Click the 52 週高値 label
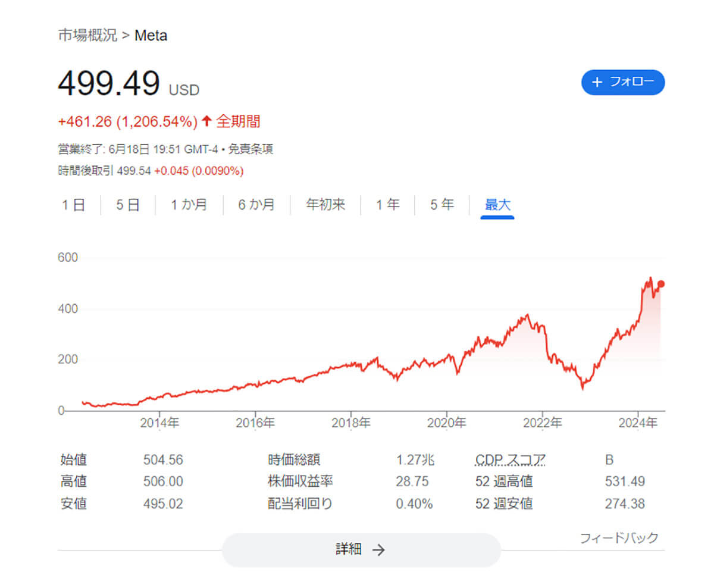Viewport: 714px width, 588px height. point(505,482)
